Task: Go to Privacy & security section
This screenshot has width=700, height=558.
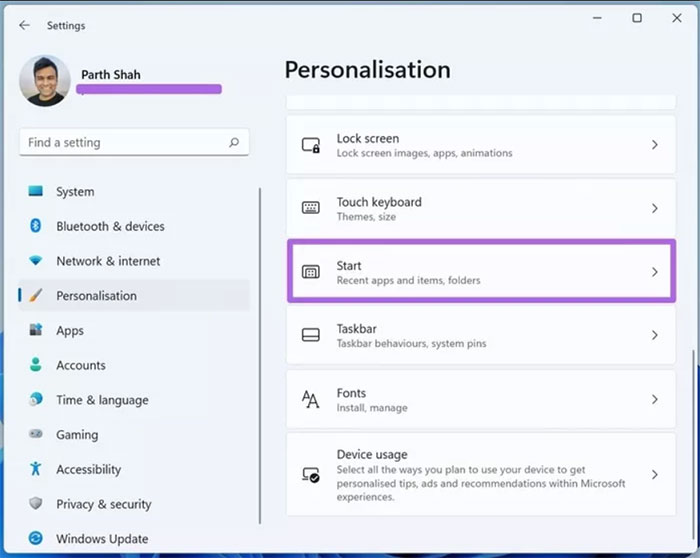Action: tap(103, 504)
